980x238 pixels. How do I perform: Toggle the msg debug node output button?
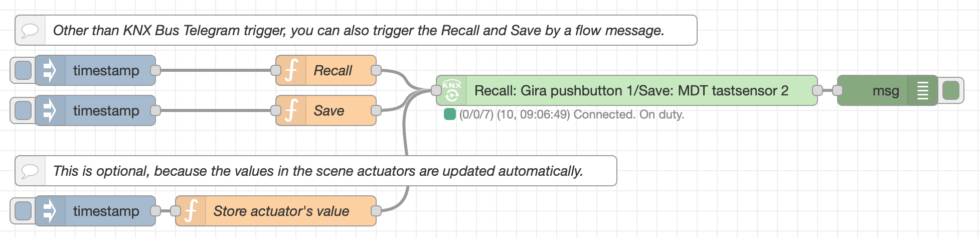(x=951, y=90)
